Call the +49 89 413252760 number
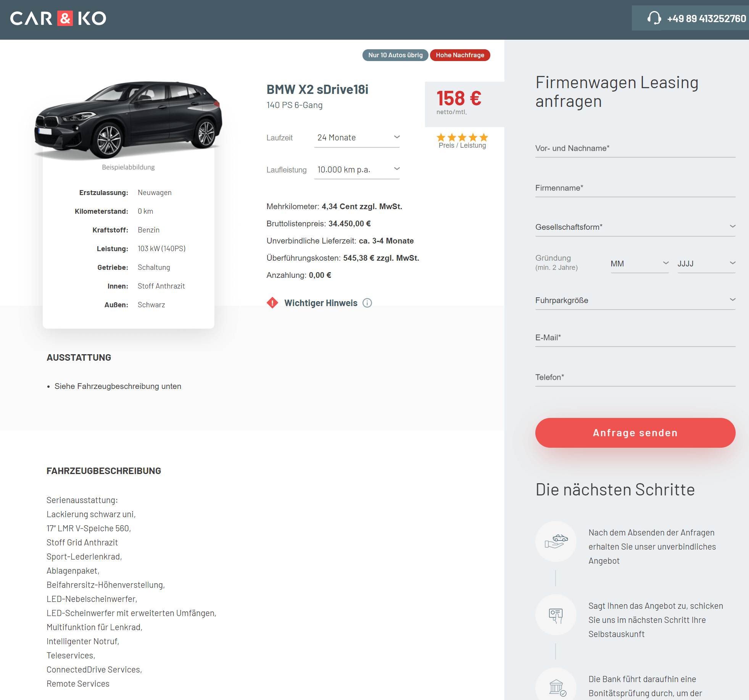This screenshot has height=700, width=749. pos(706,18)
